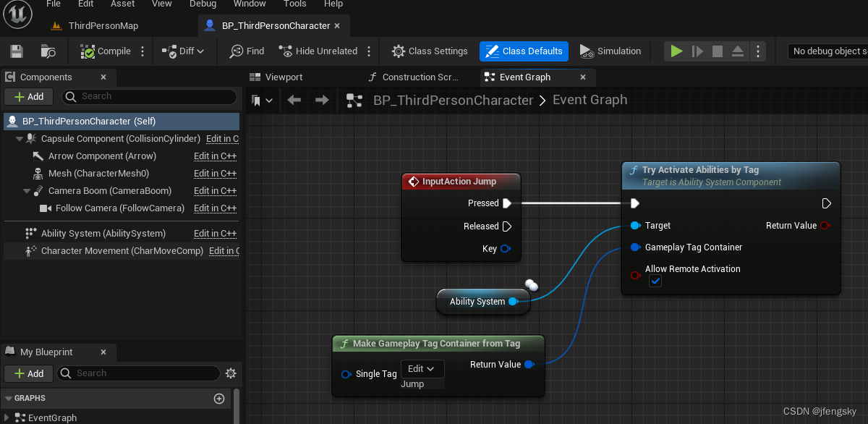Open Find in blueprint

pyautogui.click(x=247, y=51)
